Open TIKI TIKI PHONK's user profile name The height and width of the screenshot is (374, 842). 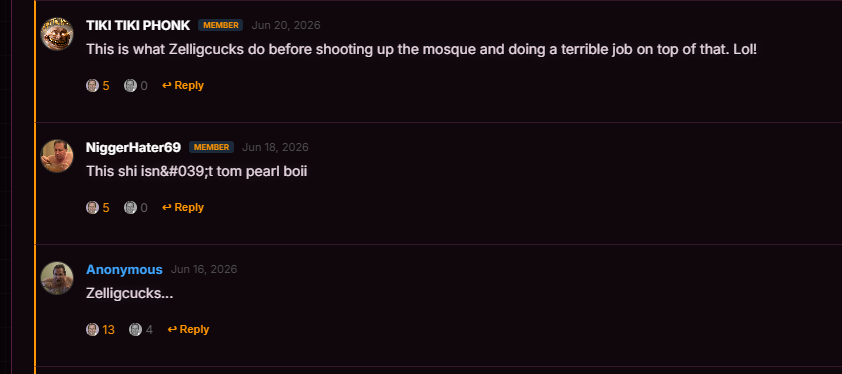(x=138, y=25)
